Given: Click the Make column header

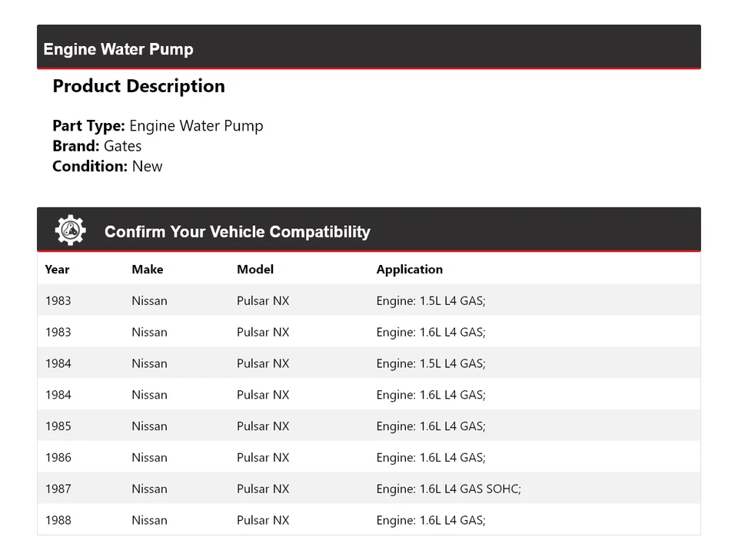Looking at the screenshot, I should pyautogui.click(x=146, y=270).
